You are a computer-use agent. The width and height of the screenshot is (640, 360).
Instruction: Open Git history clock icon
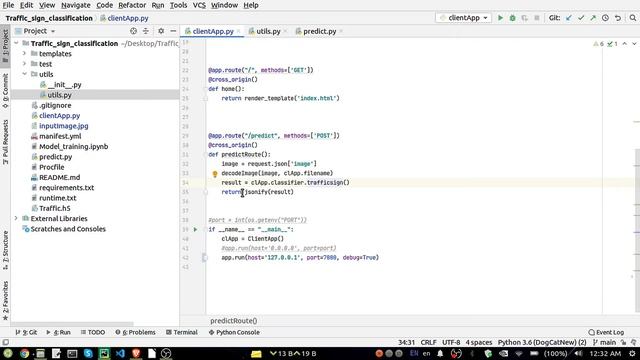click(x=605, y=18)
